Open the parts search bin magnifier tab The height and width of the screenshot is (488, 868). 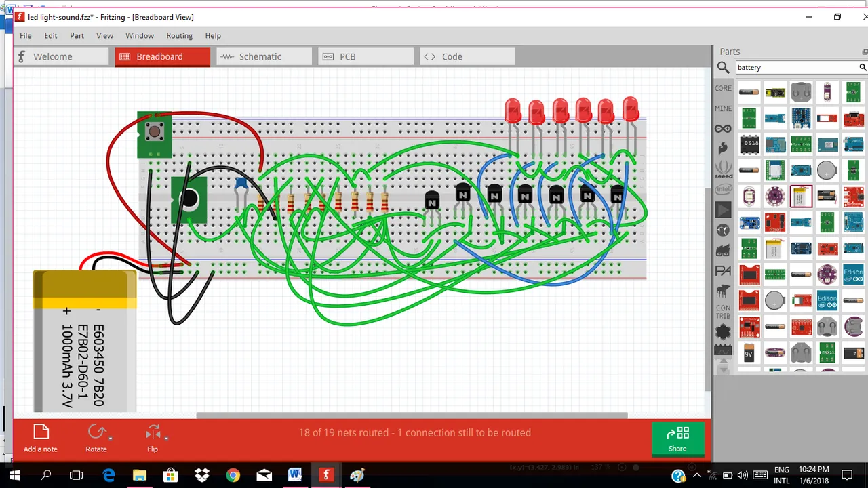click(x=723, y=67)
